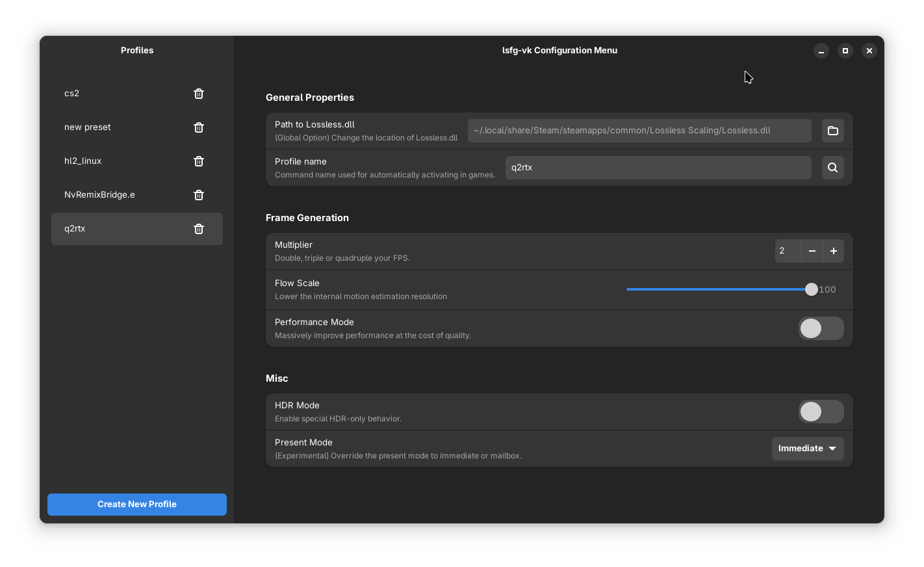Image resolution: width=924 pixels, height=567 pixels.
Task: Open folder browser for Lossless.dll path
Action: pyautogui.click(x=832, y=131)
